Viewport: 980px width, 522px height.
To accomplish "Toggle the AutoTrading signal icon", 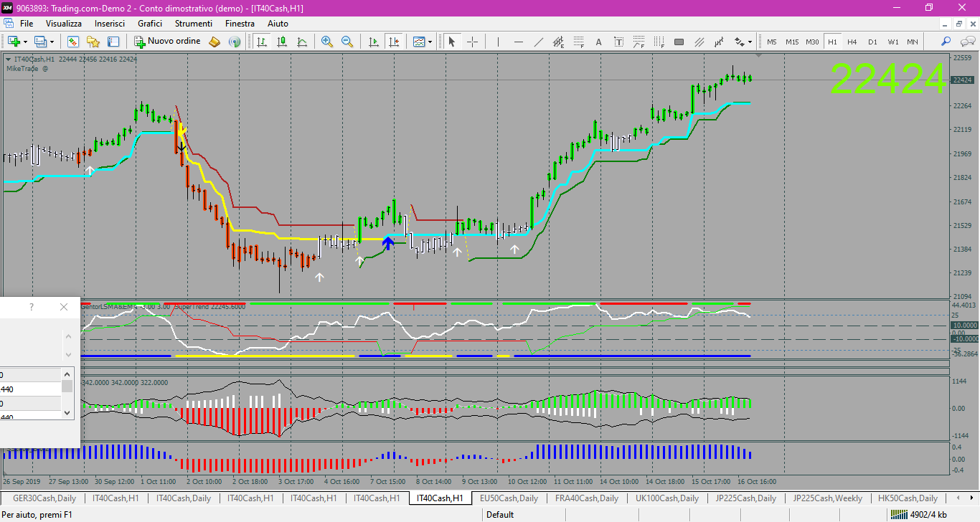I will click(234, 42).
